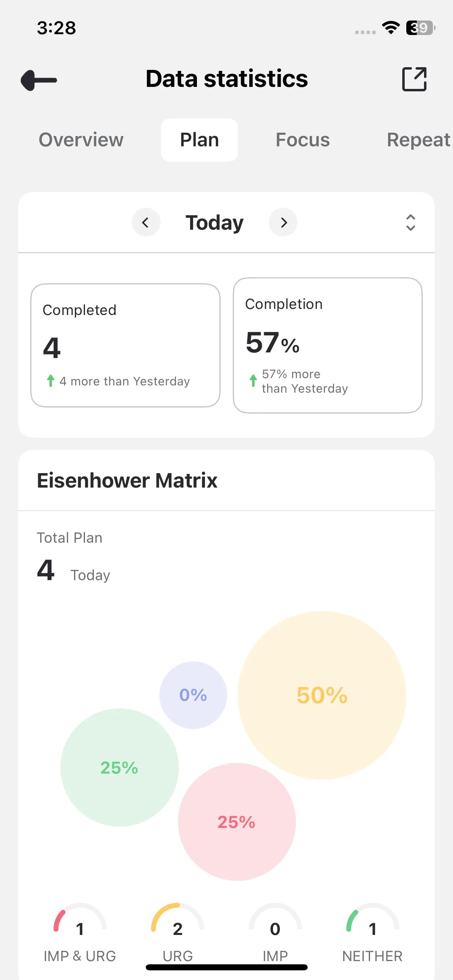Screen dimensions: 453x980
Task: Expand the date range selector arrows
Action: click(410, 222)
